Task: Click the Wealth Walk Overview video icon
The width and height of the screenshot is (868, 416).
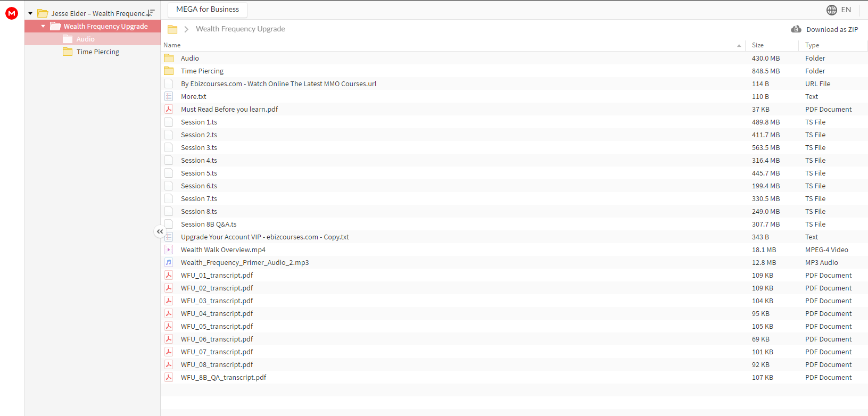Action: (x=169, y=249)
